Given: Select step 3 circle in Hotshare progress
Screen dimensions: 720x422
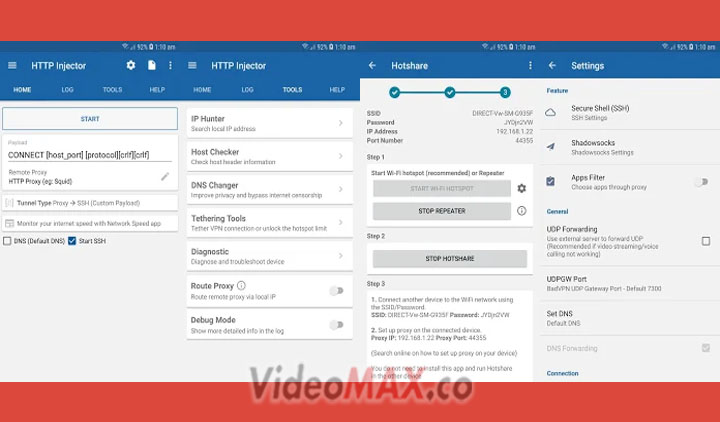Looking at the screenshot, I should (x=505, y=92).
